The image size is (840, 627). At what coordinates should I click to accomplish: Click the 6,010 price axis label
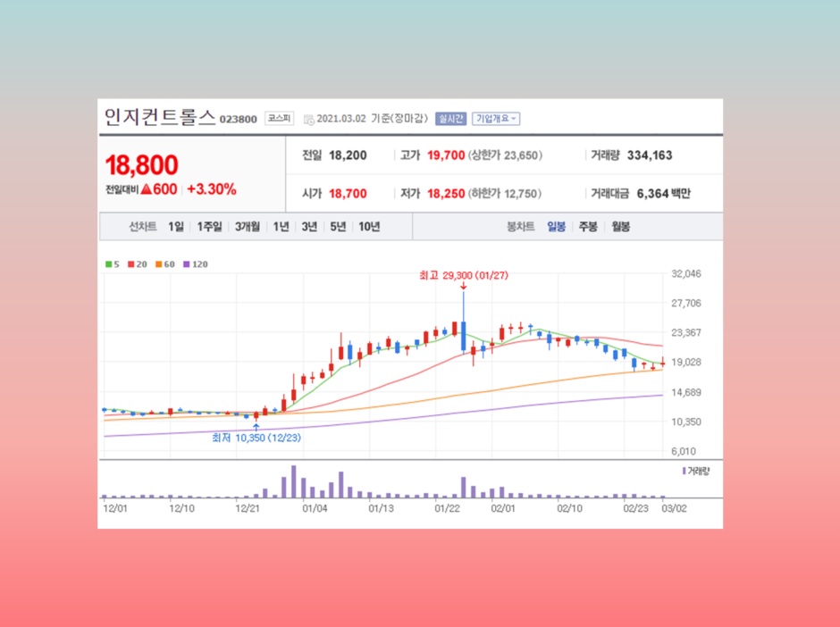pos(685,451)
